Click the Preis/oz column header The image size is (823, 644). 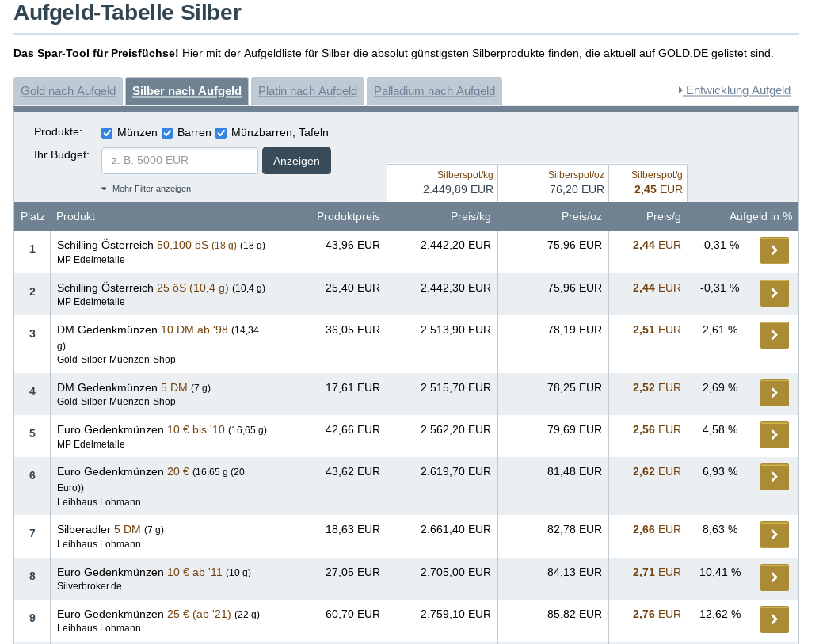581,217
